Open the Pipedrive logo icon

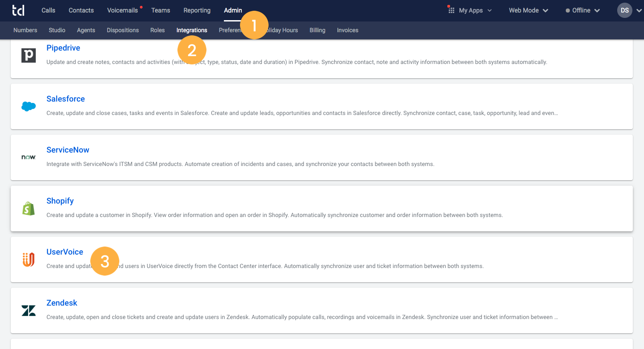(29, 55)
